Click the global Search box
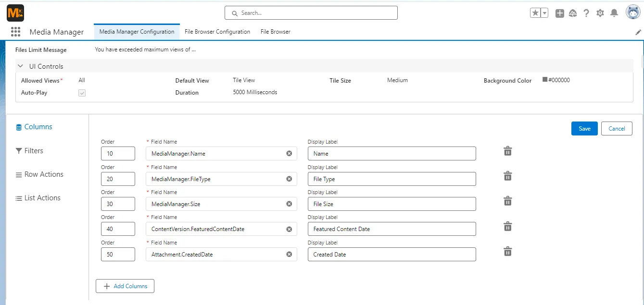The height and width of the screenshot is (305, 644). [x=311, y=13]
